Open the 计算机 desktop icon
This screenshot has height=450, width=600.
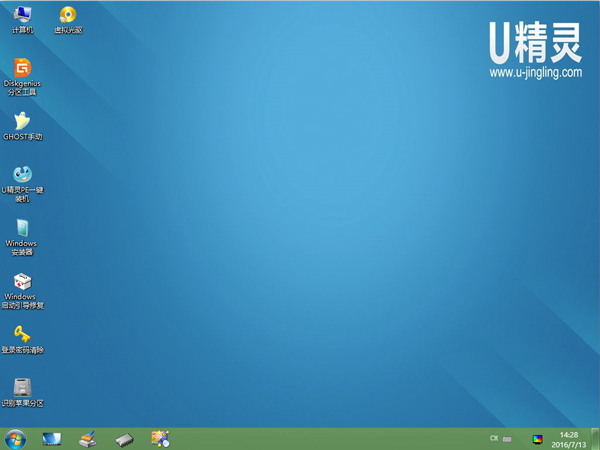coord(23,20)
